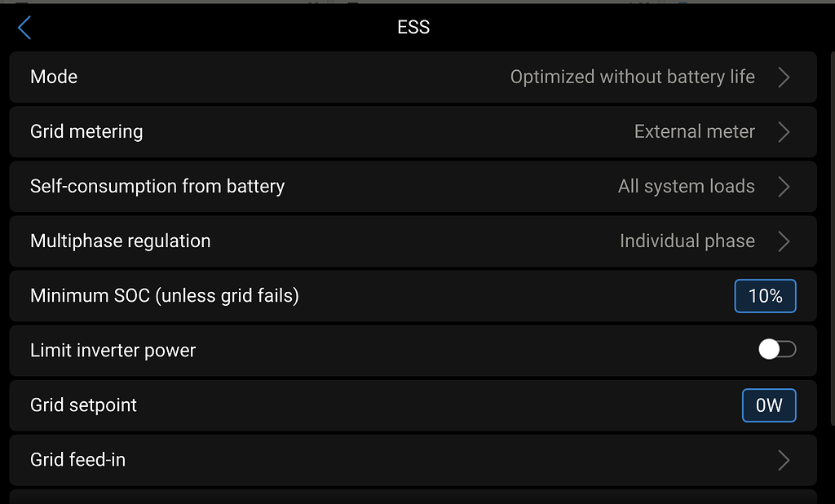This screenshot has height=504, width=835.
Task: Select the 'All system loads' value
Action: [687, 186]
